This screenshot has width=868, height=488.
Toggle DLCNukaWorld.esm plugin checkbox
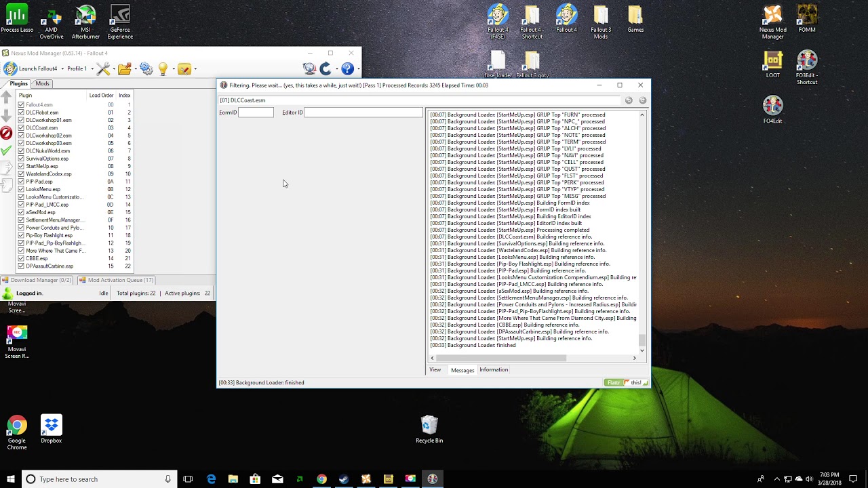click(x=21, y=151)
